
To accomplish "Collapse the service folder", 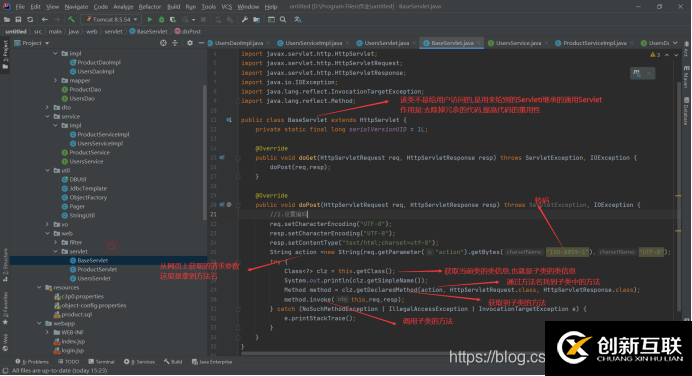I will 48,117.
